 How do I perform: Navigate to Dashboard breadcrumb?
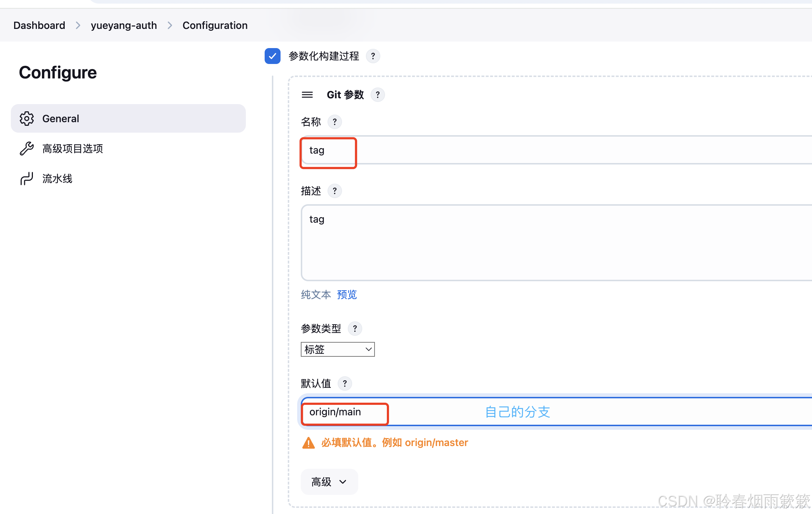[x=39, y=25]
